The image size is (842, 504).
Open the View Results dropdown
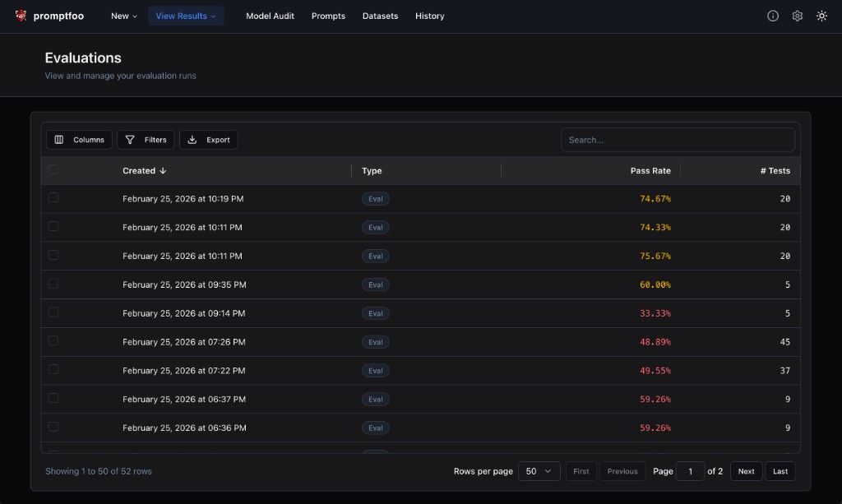coord(186,16)
